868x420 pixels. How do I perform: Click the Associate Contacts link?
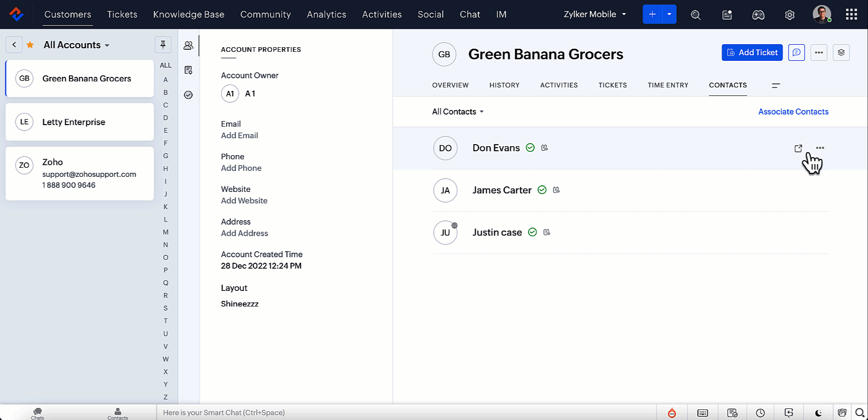click(x=793, y=112)
